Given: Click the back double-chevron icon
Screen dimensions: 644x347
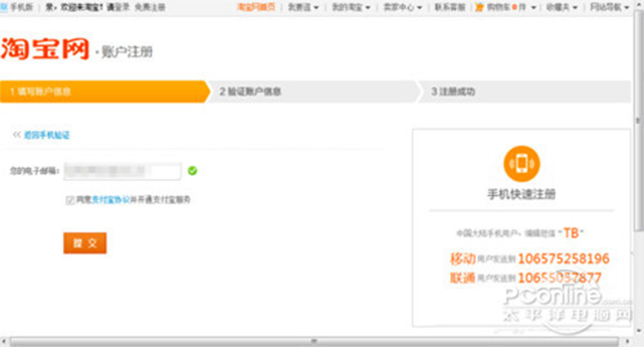Looking at the screenshot, I should click(x=16, y=135).
